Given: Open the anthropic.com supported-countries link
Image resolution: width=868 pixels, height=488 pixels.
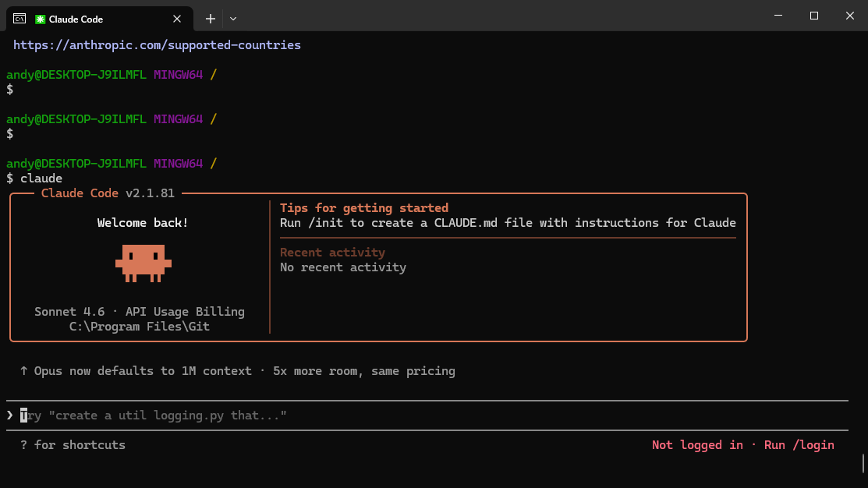Looking at the screenshot, I should [x=157, y=45].
